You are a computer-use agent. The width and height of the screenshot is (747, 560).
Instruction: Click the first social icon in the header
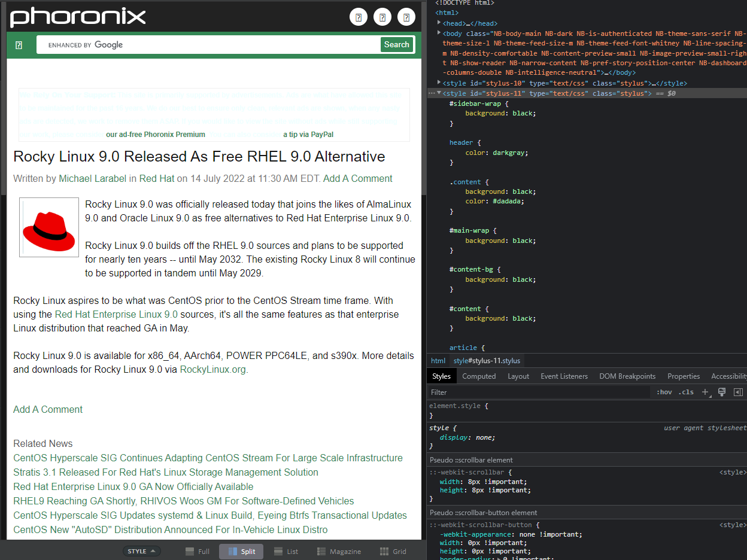(359, 17)
